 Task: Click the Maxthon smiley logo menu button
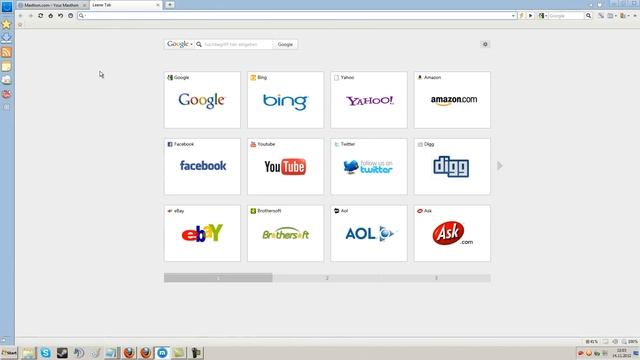click(x=7, y=6)
